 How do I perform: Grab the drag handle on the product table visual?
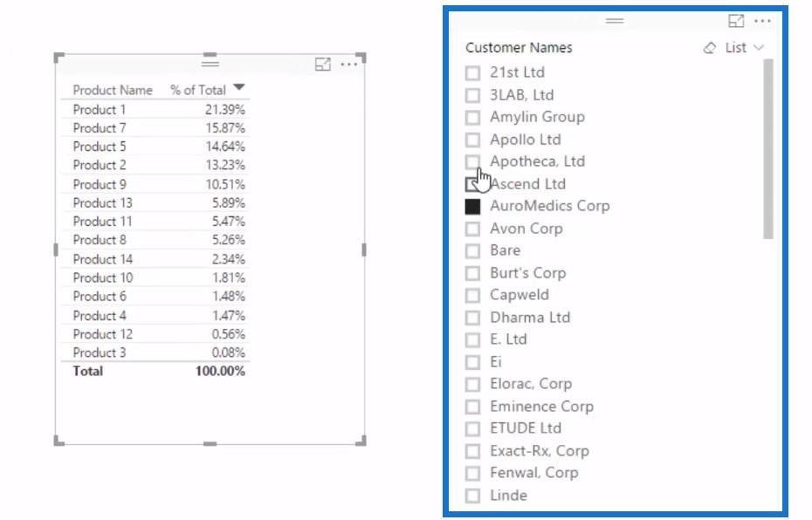coord(210,64)
